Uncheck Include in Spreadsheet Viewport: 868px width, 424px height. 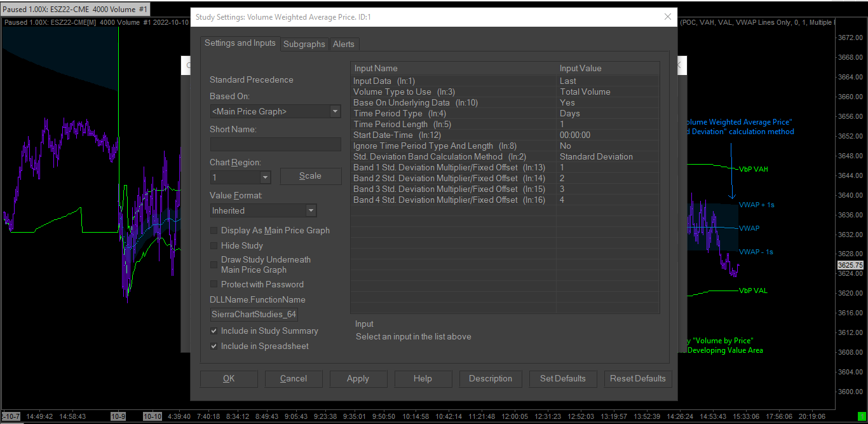click(214, 346)
